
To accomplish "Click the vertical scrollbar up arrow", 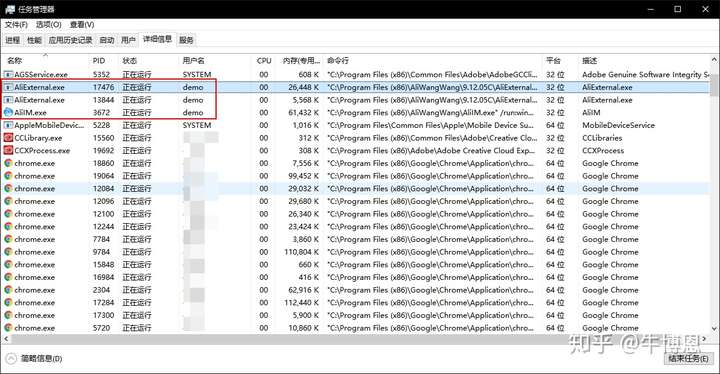I will [714, 60].
